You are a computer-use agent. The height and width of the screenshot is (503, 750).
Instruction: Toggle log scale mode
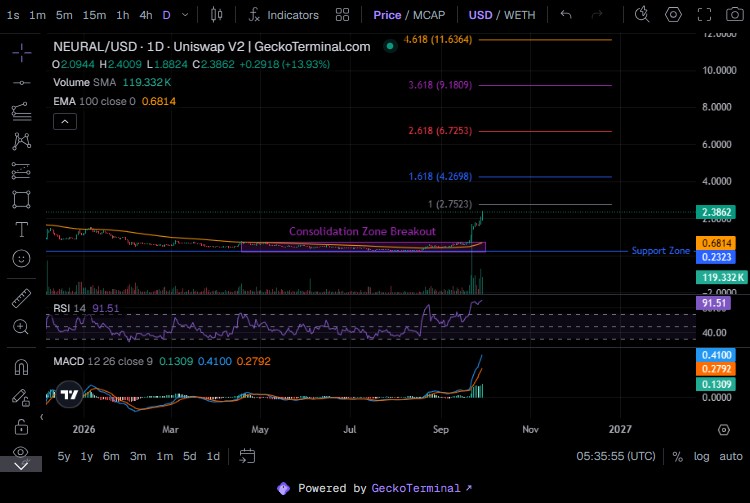tap(701, 456)
